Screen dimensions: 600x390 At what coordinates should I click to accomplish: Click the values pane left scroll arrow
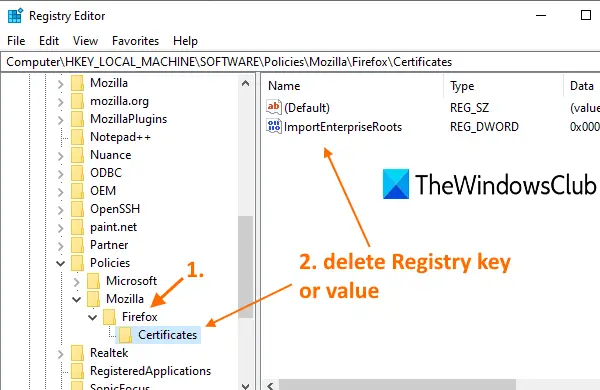(271, 385)
